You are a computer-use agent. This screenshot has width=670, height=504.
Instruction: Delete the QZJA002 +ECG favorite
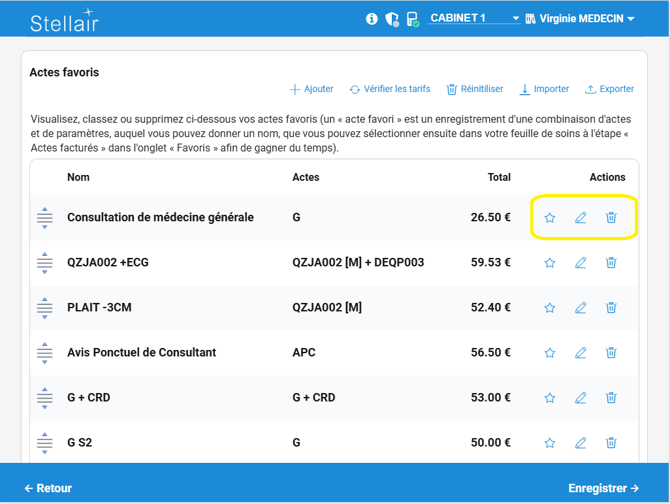(611, 263)
